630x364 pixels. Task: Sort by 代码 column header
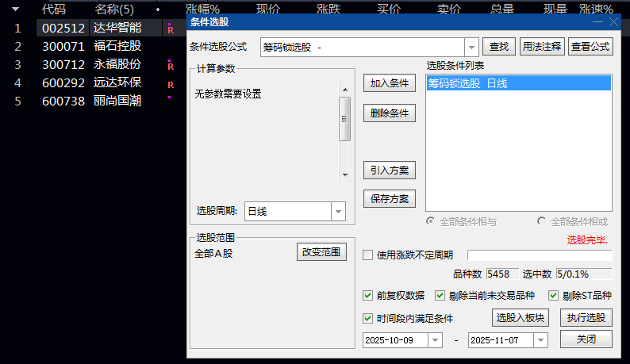point(54,9)
